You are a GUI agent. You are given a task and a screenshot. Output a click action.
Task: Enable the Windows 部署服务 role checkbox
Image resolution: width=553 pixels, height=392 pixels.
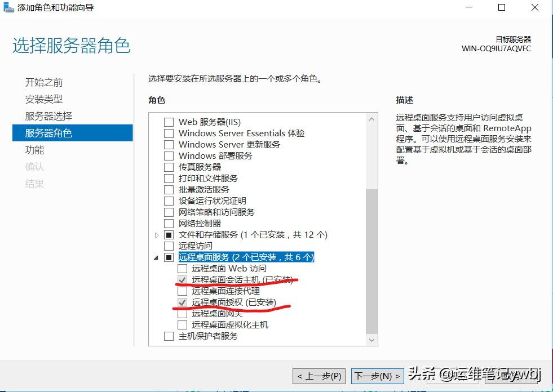click(169, 156)
